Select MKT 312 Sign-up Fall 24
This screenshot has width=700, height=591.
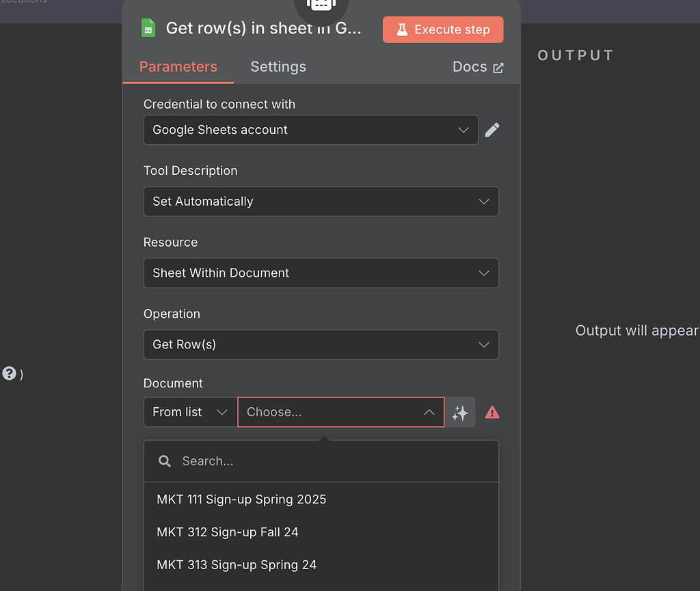[228, 532]
